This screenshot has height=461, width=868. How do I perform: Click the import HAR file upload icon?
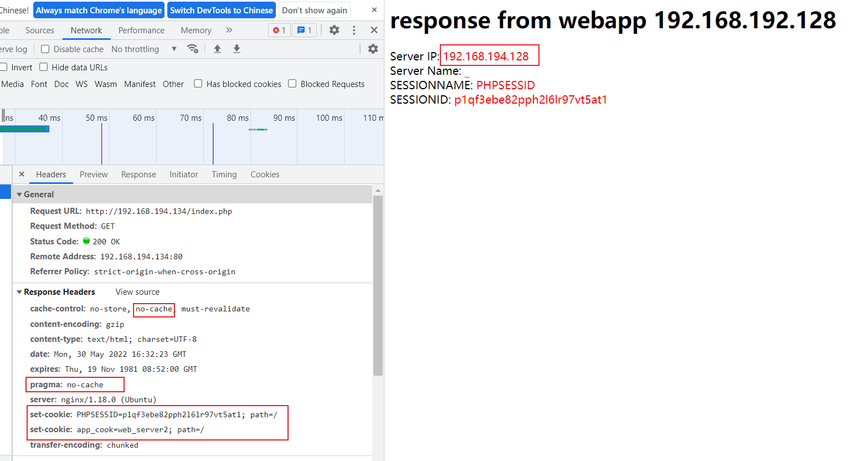point(217,49)
